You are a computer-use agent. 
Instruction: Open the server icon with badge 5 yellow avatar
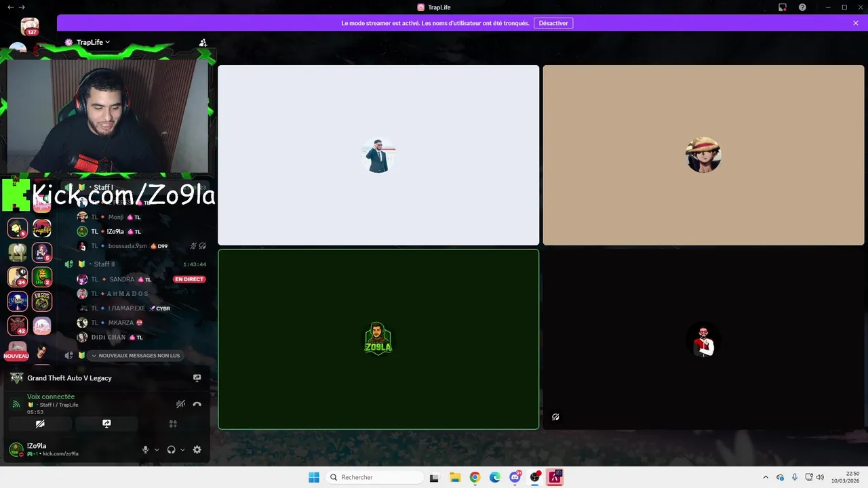coord(18,228)
